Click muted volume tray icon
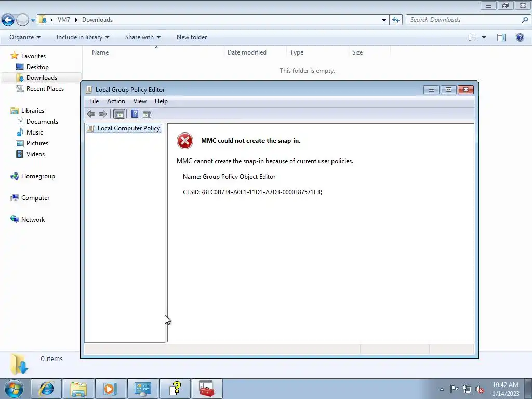Screen dimensions: 532x399 (x=480, y=389)
